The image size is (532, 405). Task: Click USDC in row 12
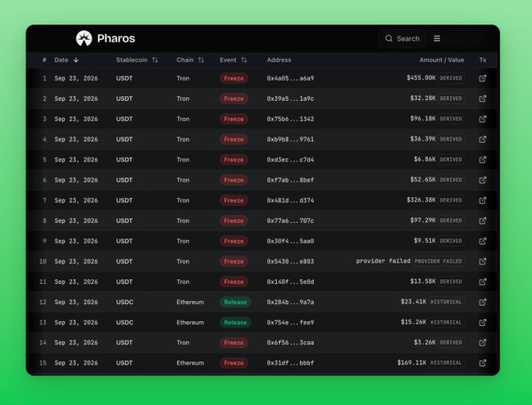[124, 303]
